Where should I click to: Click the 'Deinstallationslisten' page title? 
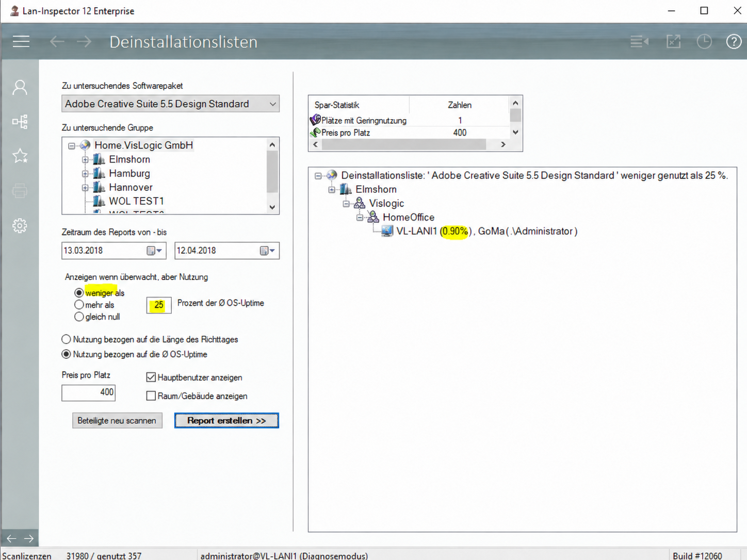183,42
